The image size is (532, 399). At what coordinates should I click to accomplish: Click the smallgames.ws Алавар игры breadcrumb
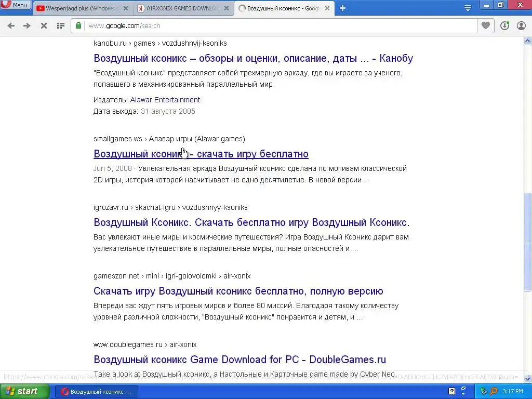tap(169, 139)
